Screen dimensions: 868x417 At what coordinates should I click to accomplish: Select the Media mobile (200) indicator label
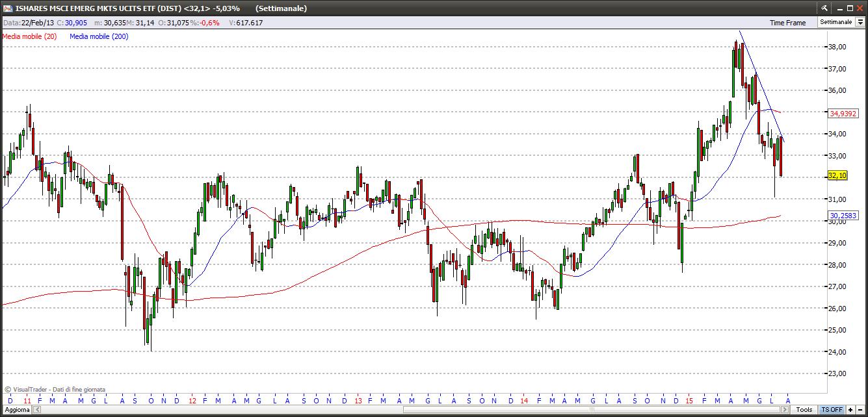(x=99, y=36)
